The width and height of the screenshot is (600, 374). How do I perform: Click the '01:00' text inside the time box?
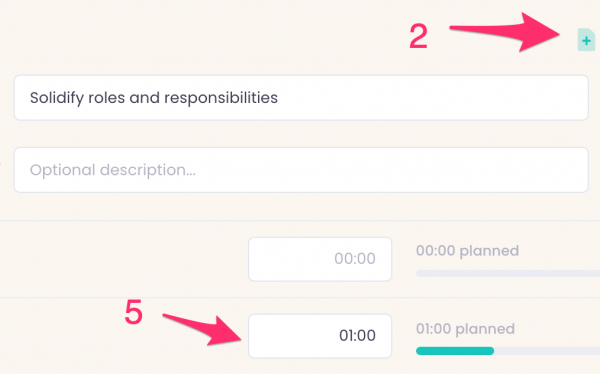(357, 336)
